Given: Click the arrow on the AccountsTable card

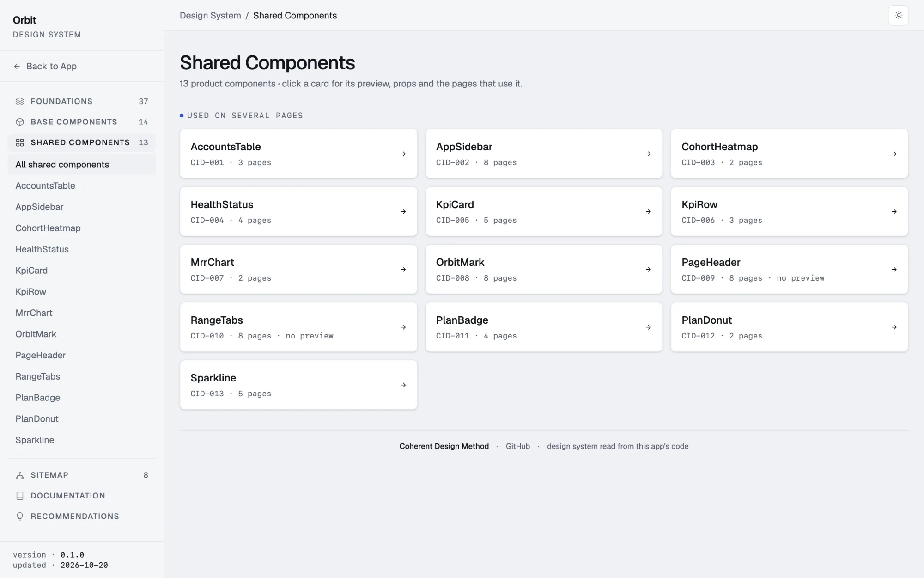Looking at the screenshot, I should click(x=403, y=154).
